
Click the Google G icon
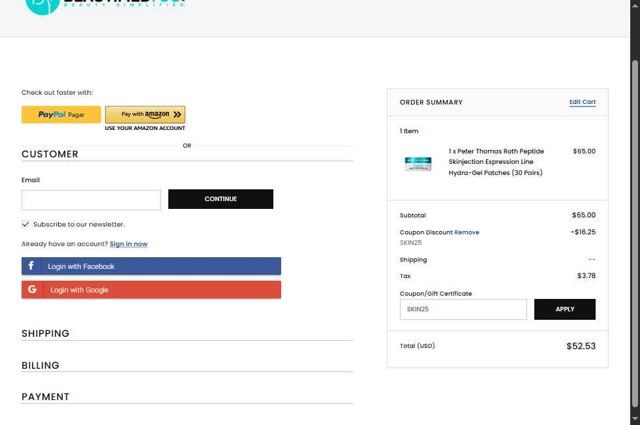click(32, 289)
